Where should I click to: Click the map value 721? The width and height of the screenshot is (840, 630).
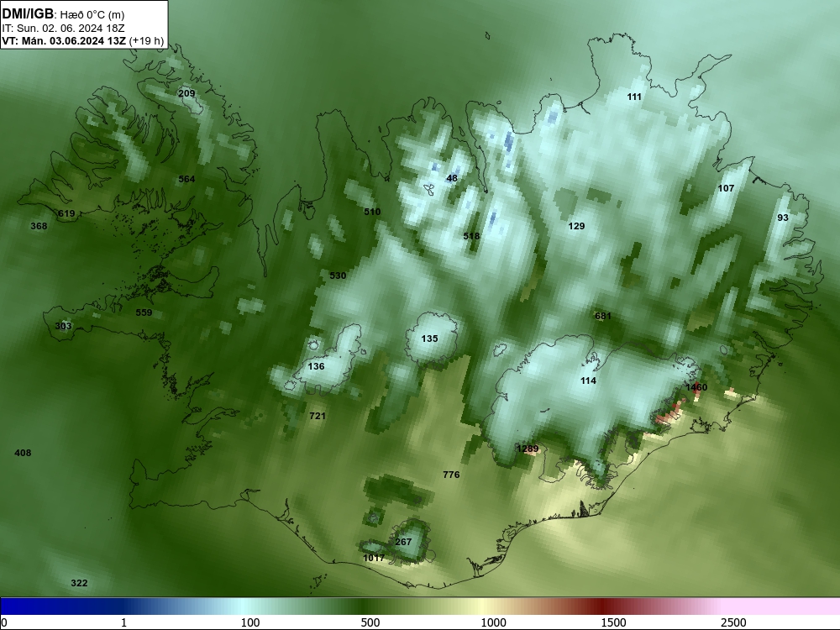(318, 415)
